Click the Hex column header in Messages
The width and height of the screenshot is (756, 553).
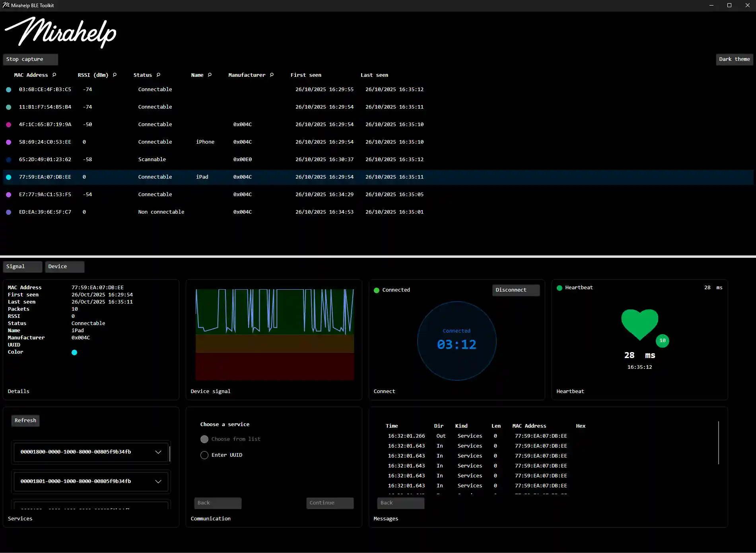pos(581,426)
